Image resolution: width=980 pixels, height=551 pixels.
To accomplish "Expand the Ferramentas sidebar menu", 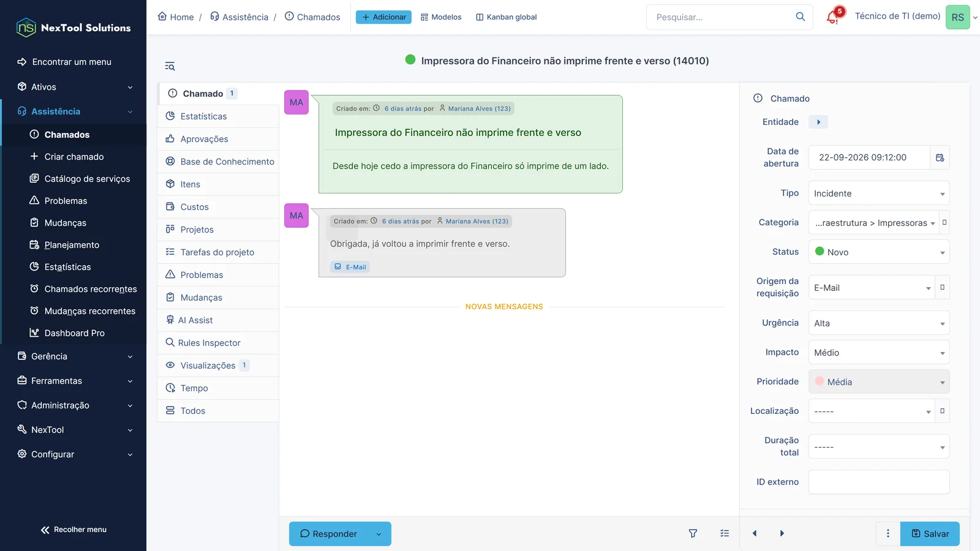I will coord(73,381).
